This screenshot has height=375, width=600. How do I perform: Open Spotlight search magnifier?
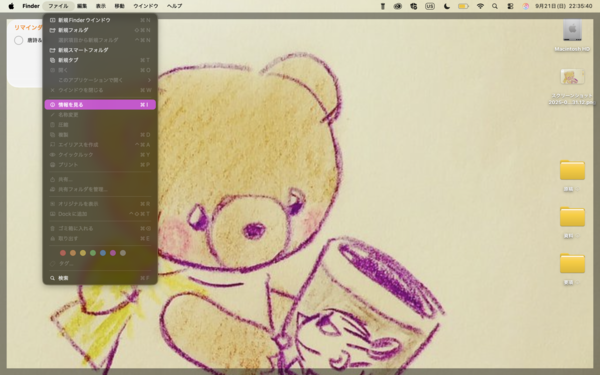click(495, 6)
